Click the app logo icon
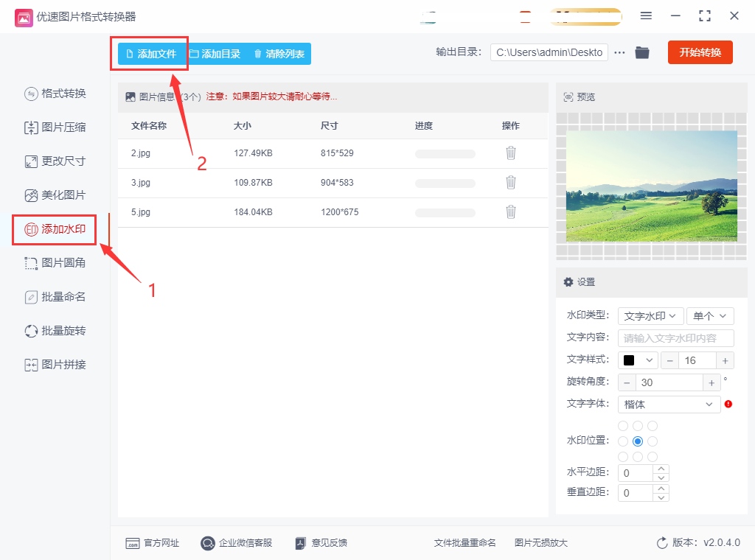Image resolution: width=755 pixels, height=560 pixels. pos(24,18)
